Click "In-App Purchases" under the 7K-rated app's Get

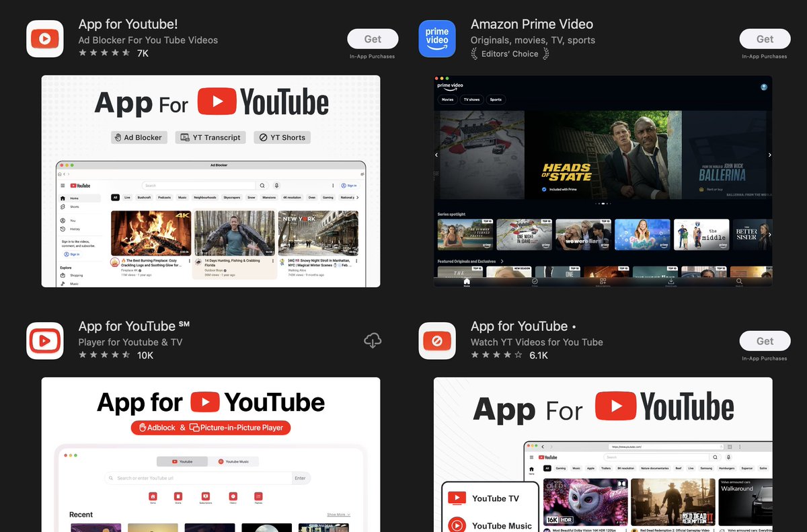[x=373, y=56]
